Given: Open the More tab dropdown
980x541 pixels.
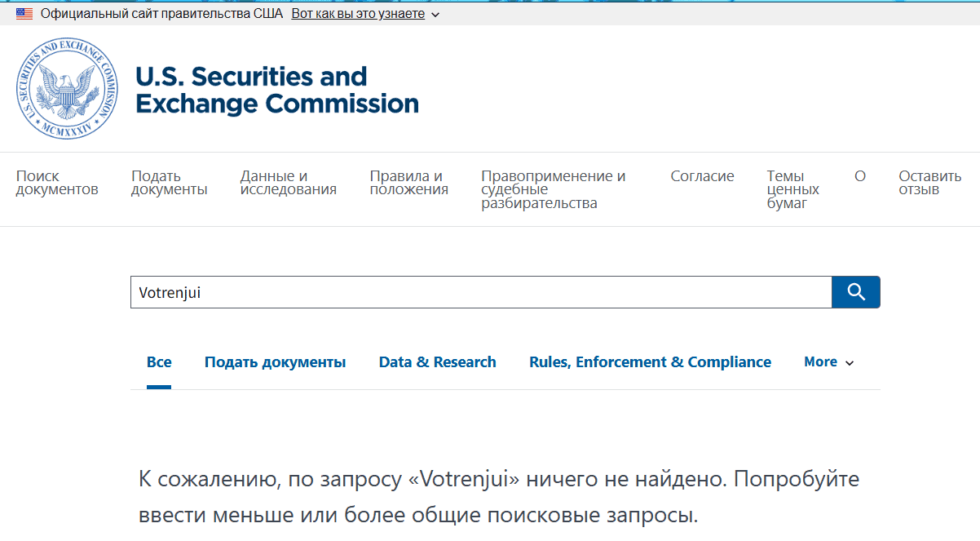Looking at the screenshot, I should click(x=828, y=362).
